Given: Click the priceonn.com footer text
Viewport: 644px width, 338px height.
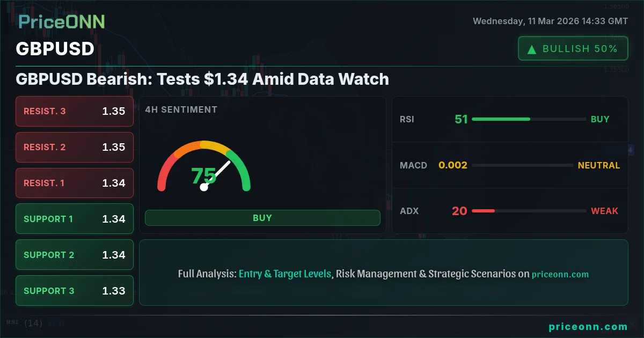Looking at the screenshot, I should click(588, 327).
